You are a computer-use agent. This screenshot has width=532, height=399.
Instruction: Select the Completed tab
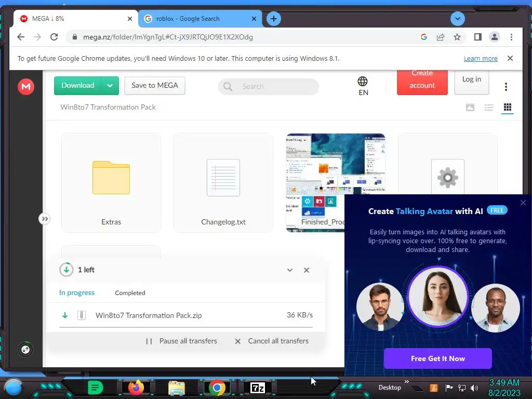click(130, 293)
